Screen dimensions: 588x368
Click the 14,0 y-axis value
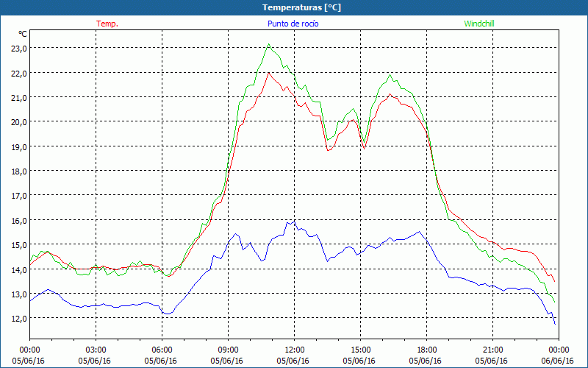coord(19,269)
